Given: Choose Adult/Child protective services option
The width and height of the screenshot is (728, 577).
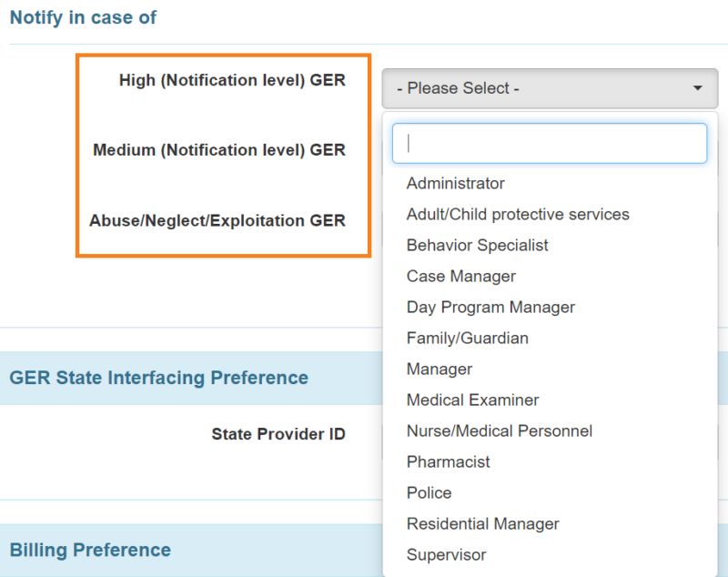Looking at the screenshot, I should (518, 214).
